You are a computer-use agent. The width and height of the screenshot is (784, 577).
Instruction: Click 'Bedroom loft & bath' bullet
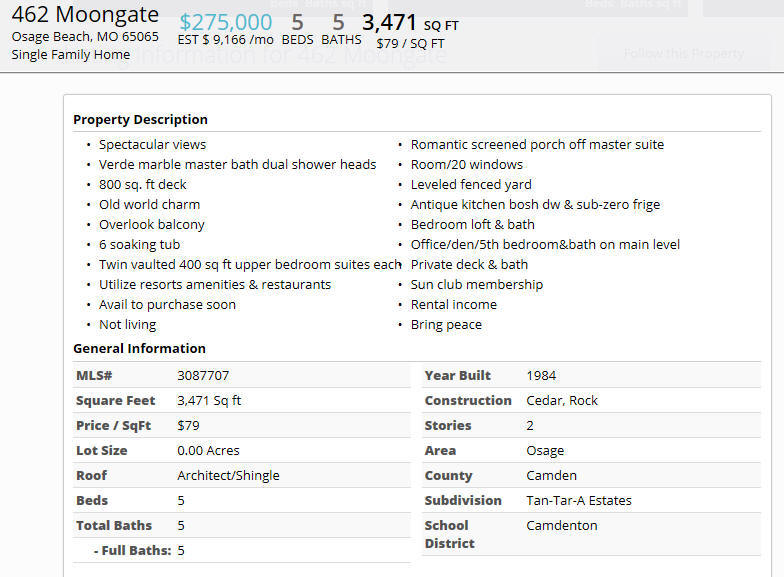click(x=472, y=224)
